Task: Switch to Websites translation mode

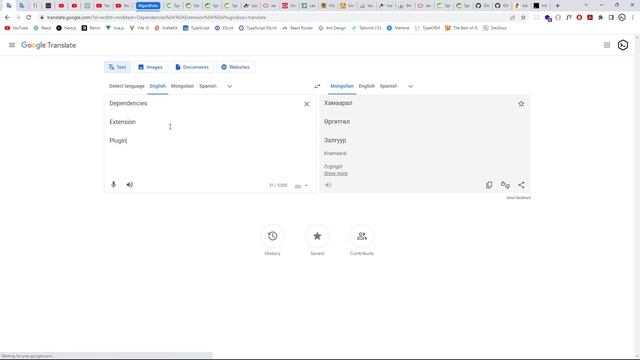Action: 236,67
